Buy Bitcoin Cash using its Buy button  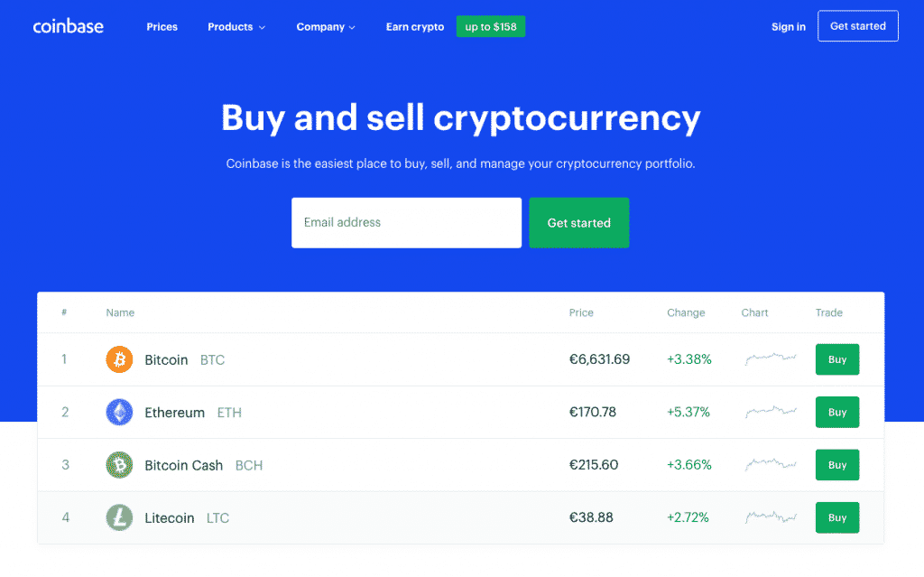(x=837, y=465)
